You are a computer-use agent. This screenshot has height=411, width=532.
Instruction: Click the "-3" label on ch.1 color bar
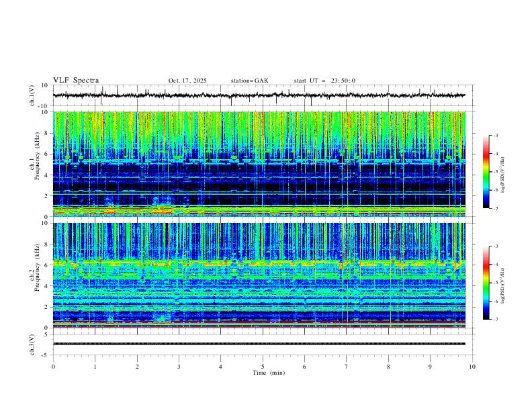(x=495, y=135)
